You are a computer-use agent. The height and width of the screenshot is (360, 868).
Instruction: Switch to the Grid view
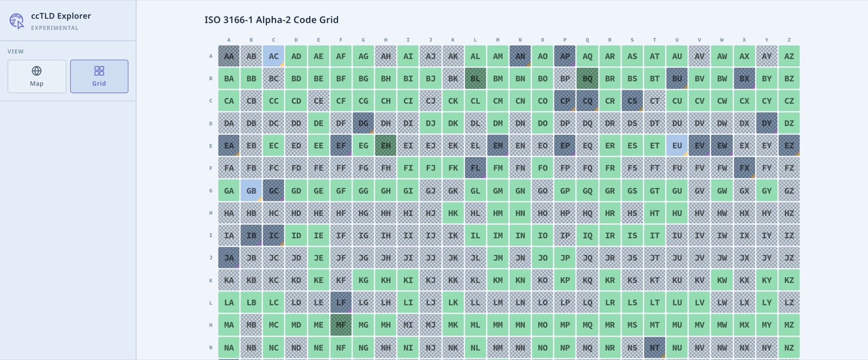(99, 77)
